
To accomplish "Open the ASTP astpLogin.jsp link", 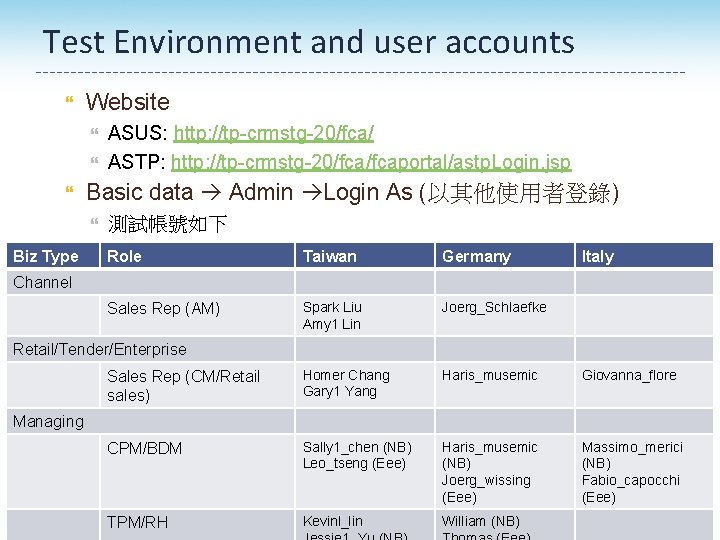I will pos(371,162).
